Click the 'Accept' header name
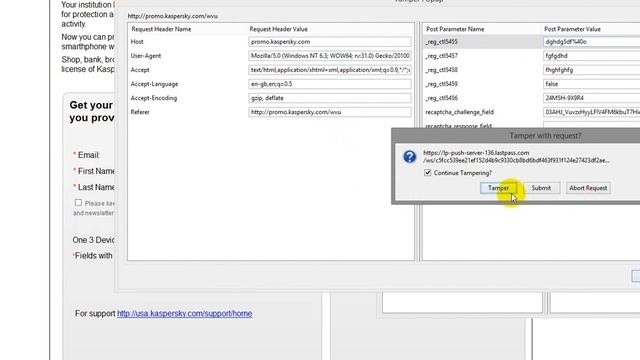Screen dimensions: 640x360 tap(140, 70)
